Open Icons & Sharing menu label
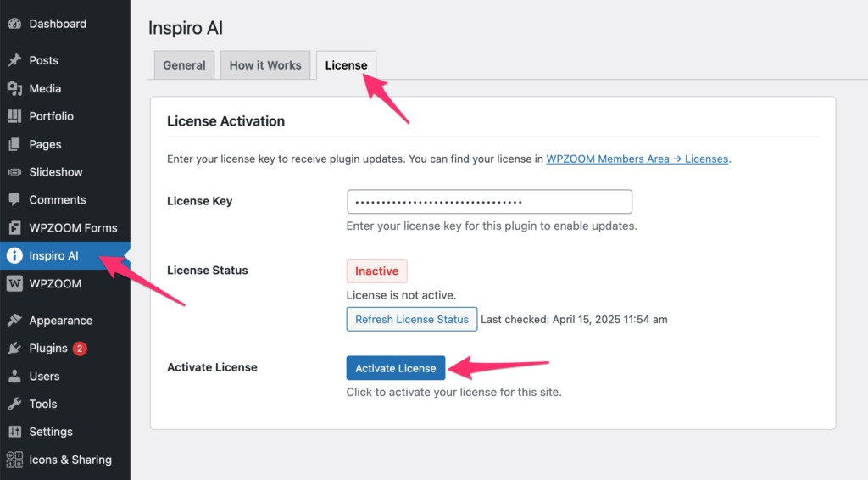This screenshot has width=868, height=480. tap(70, 460)
